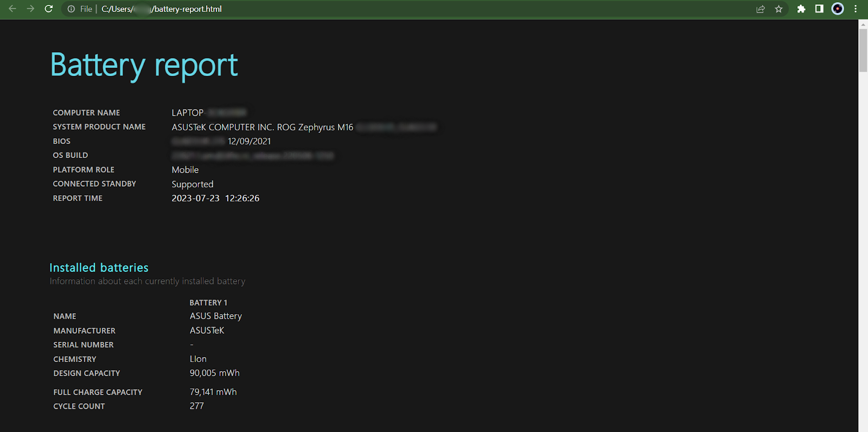Select report time 12:26:26
Screen dimensions: 868x432
(242, 199)
